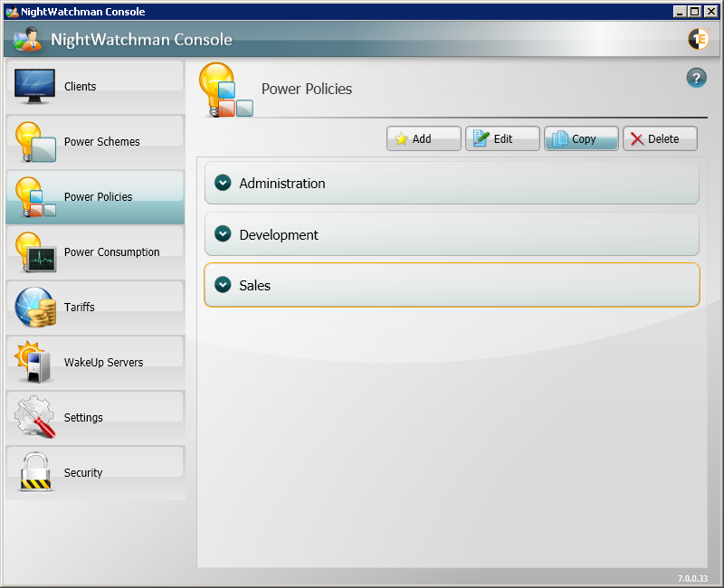The image size is (724, 588).
Task: Open Power Schemes via its lightbulb icon
Action: [x=35, y=142]
